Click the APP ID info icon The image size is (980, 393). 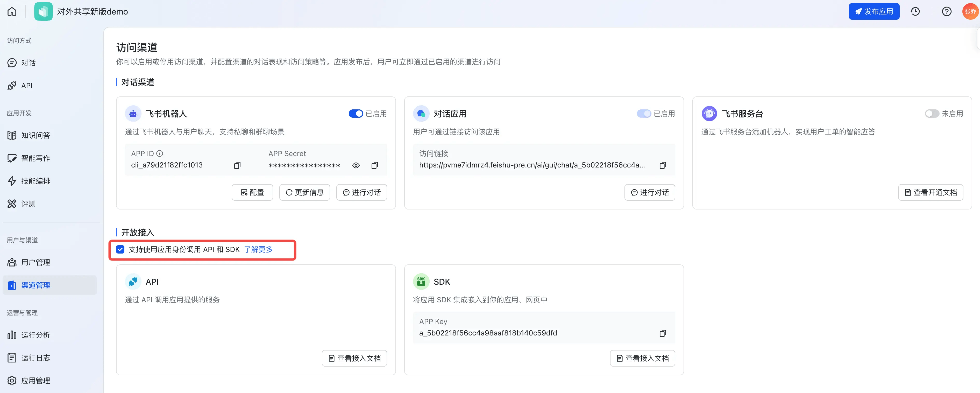click(160, 153)
